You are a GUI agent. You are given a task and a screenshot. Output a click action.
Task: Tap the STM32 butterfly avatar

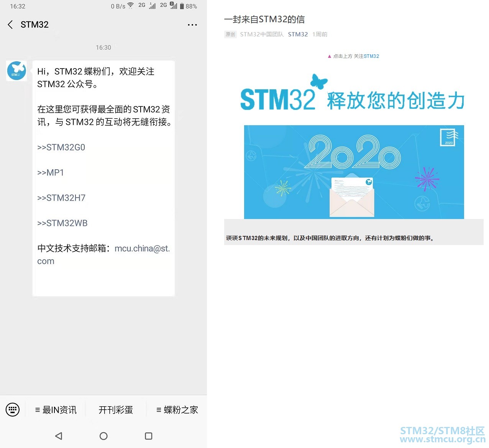tap(16, 71)
